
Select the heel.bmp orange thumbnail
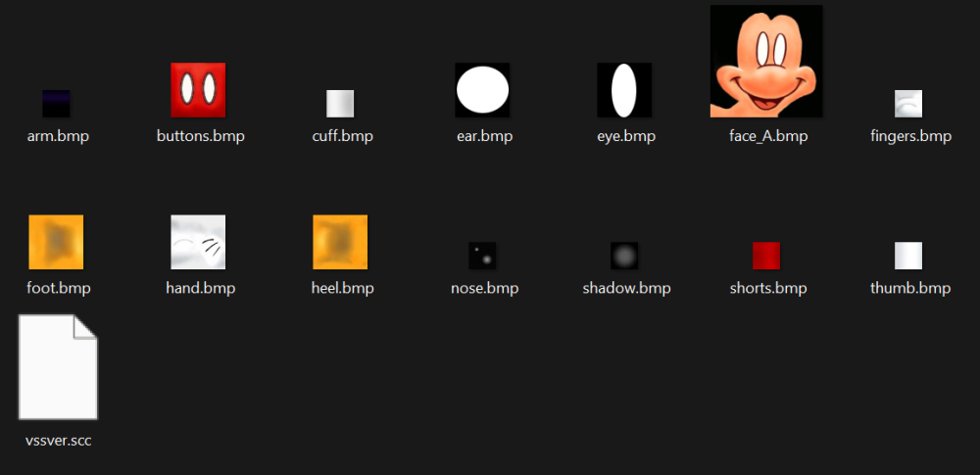coord(340,242)
